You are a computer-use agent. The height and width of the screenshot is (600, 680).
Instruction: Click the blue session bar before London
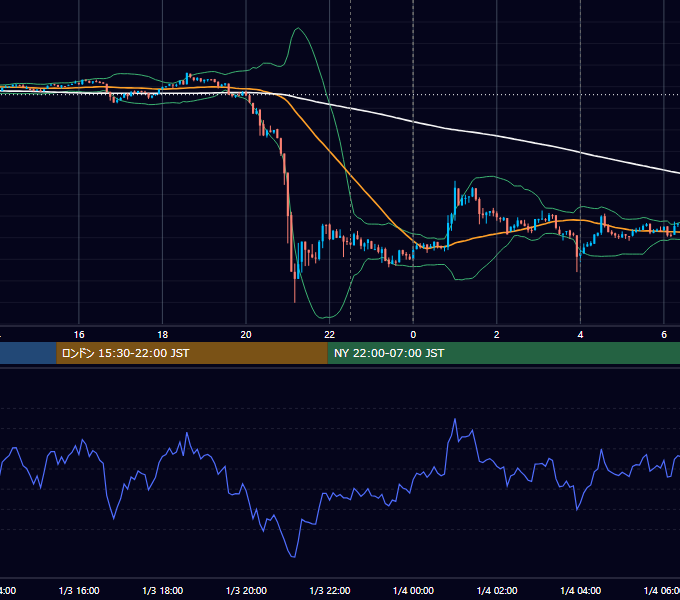[28, 353]
